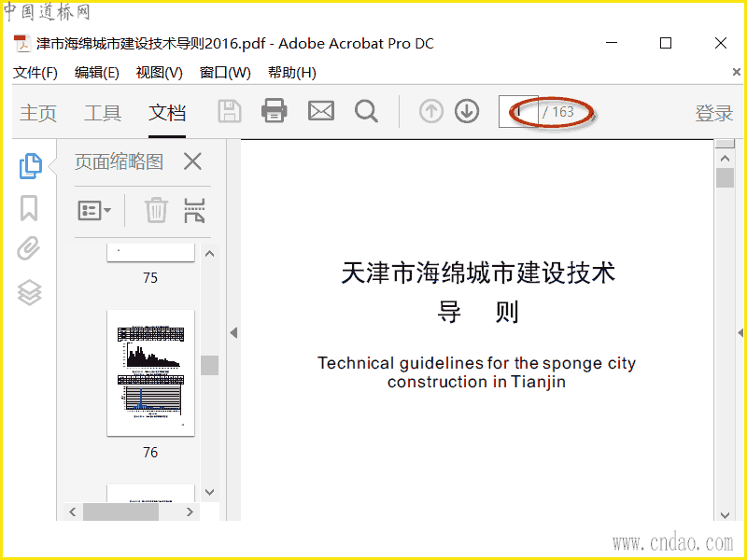Print the document with printer icon
Viewport: 747px width, 560px height.
tap(274, 111)
